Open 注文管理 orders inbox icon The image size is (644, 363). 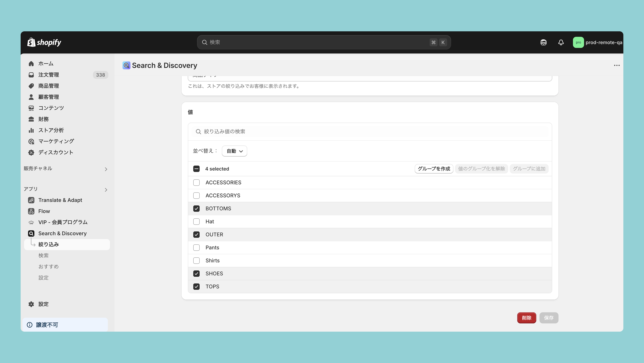click(31, 75)
